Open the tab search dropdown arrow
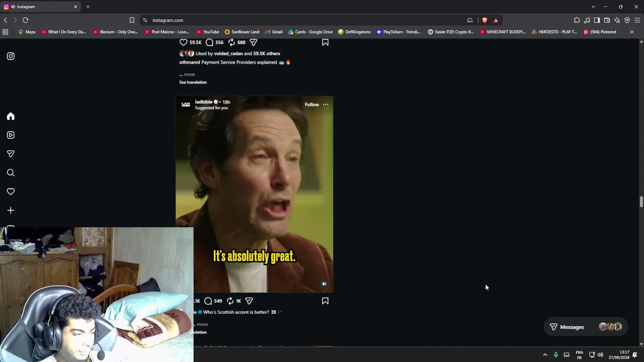Screen dimensions: 644x362 (593, 7)
